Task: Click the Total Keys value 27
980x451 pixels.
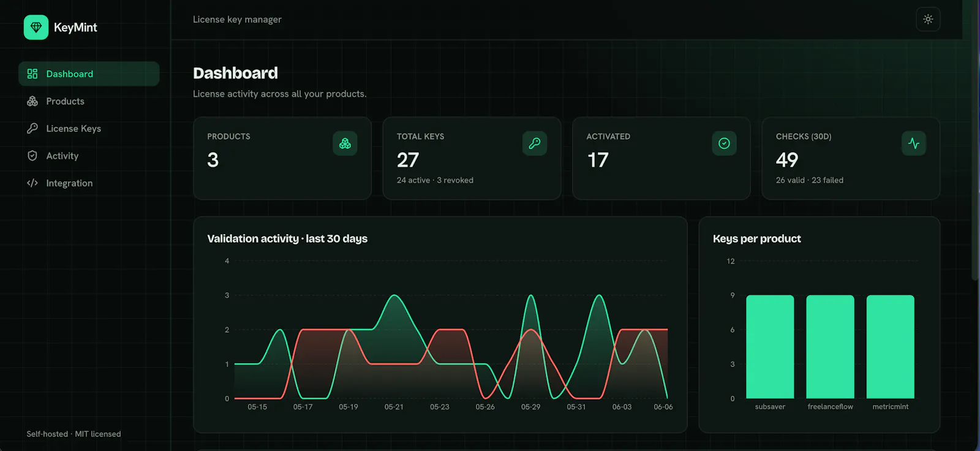Action: click(x=408, y=160)
